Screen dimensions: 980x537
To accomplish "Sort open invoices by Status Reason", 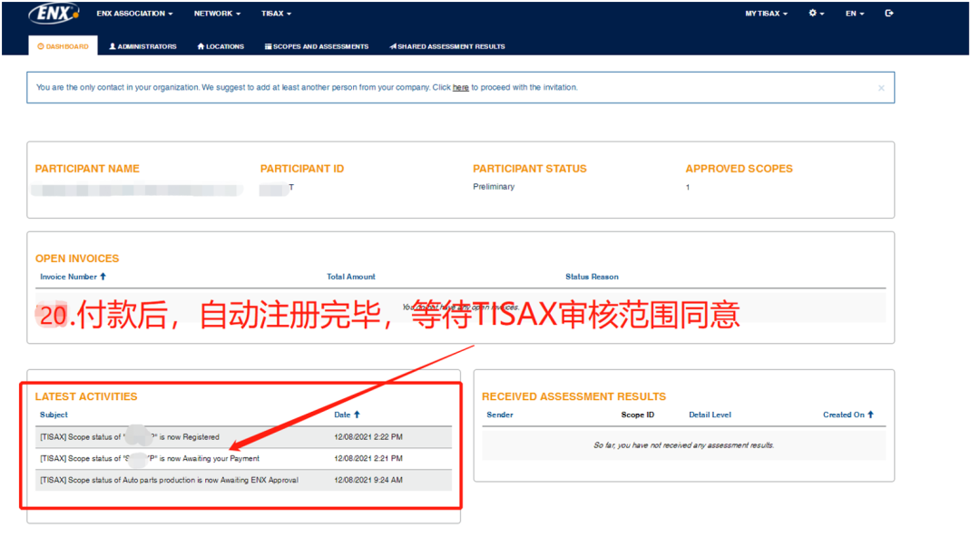I will coord(592,277).
